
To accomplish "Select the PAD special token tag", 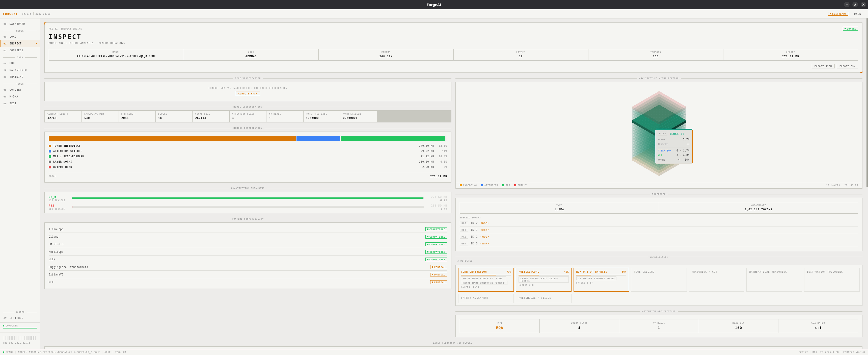I will coord(464,237).
